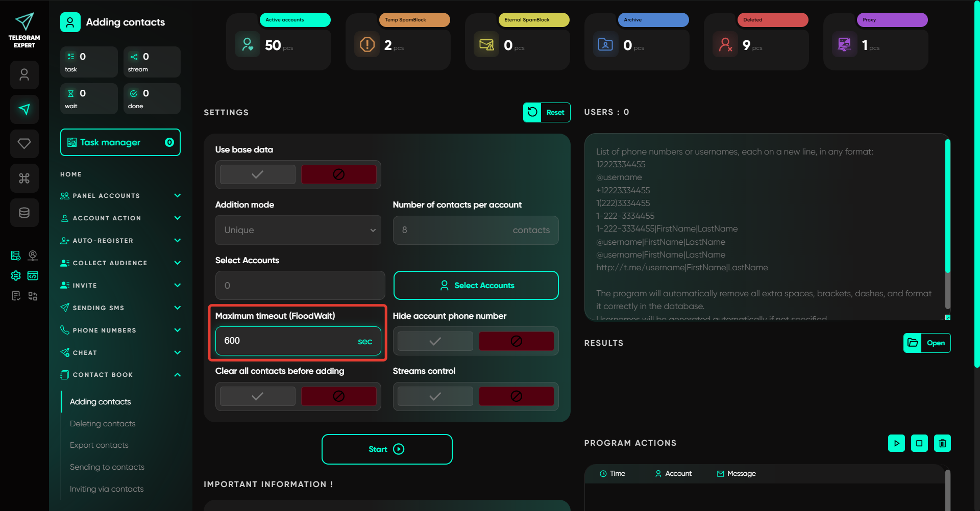Click the database icon in left sidebar

point(24,213)
